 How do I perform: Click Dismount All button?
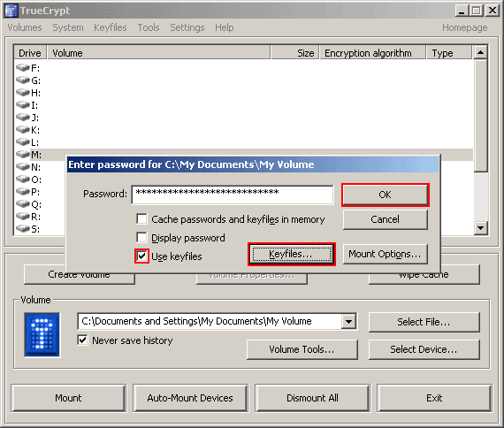tap(312, 398)
